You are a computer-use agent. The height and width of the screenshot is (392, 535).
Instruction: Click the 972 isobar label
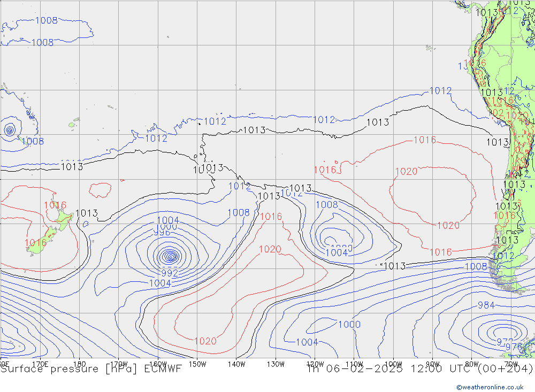pos(505,342)
